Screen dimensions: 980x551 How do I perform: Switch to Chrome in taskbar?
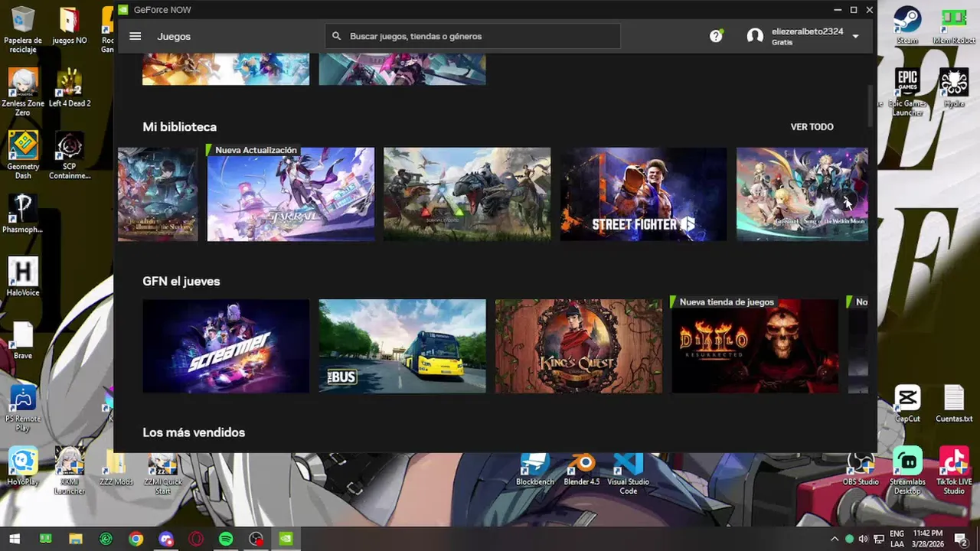click(x=136, y=539)
